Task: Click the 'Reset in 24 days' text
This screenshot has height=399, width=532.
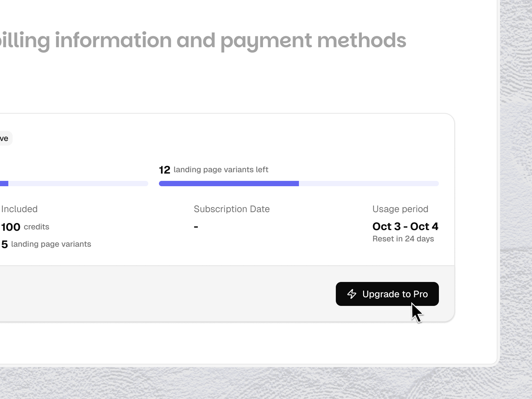Action: tap(403, 239)
